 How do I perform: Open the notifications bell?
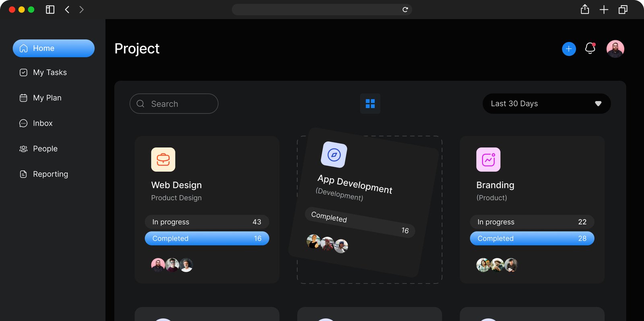click(590, 48)
